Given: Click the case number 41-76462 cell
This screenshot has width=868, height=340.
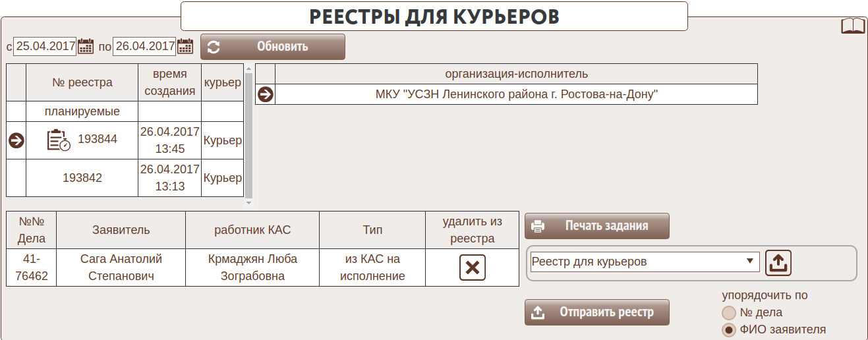Looking at the screenshot, I should click(32, 268).
